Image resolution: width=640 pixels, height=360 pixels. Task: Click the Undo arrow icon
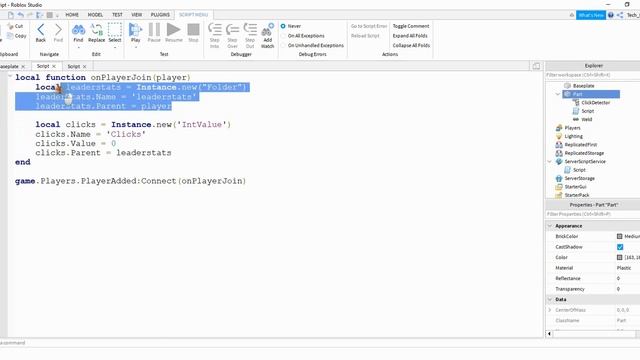pyautogui.click(x=20, y=15)
